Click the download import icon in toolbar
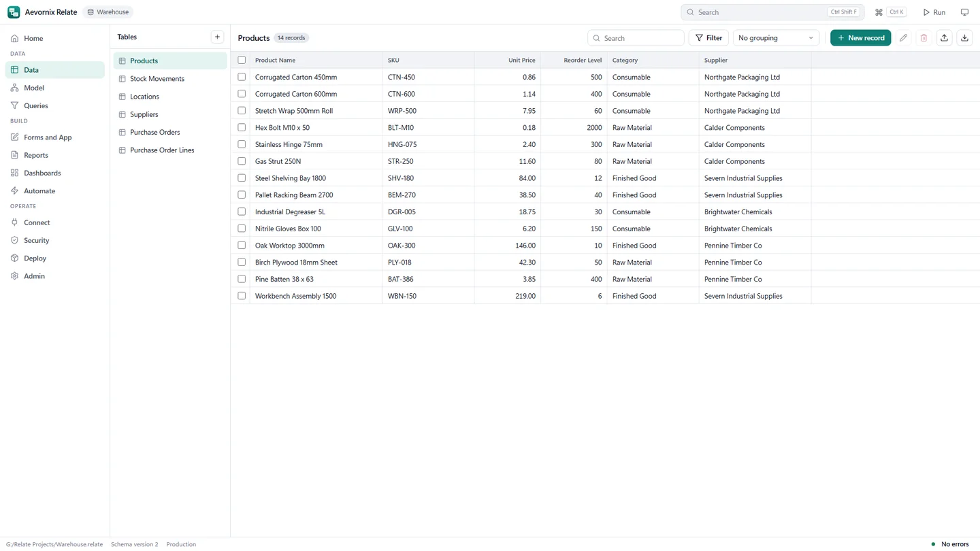980x551 pixels. click(964, 38)
